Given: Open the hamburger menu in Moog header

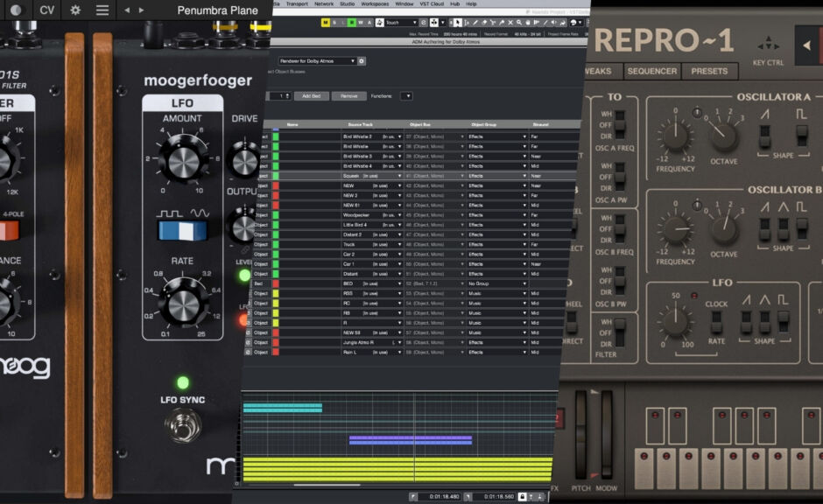Looking at the screenshot, I should pos(102,10).
